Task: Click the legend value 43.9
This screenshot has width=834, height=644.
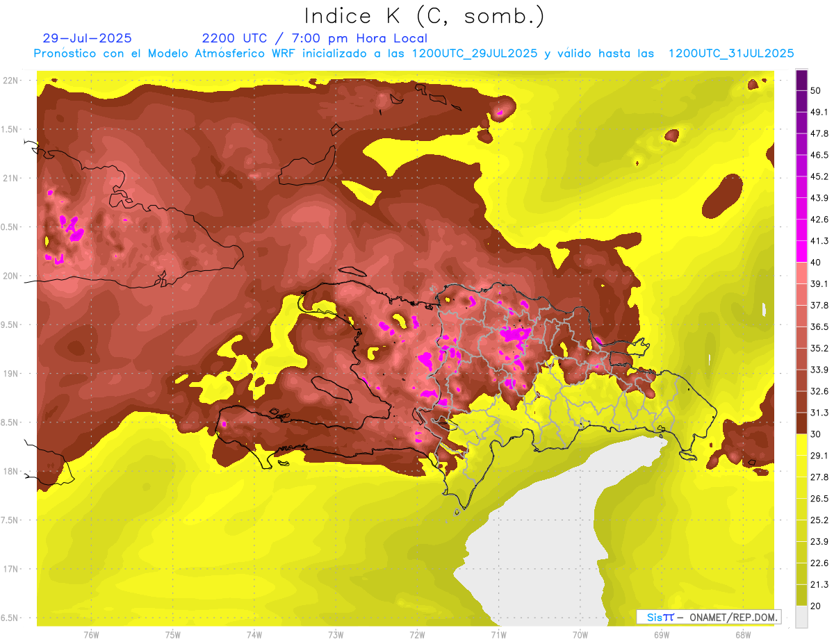Action: (819, 198)
